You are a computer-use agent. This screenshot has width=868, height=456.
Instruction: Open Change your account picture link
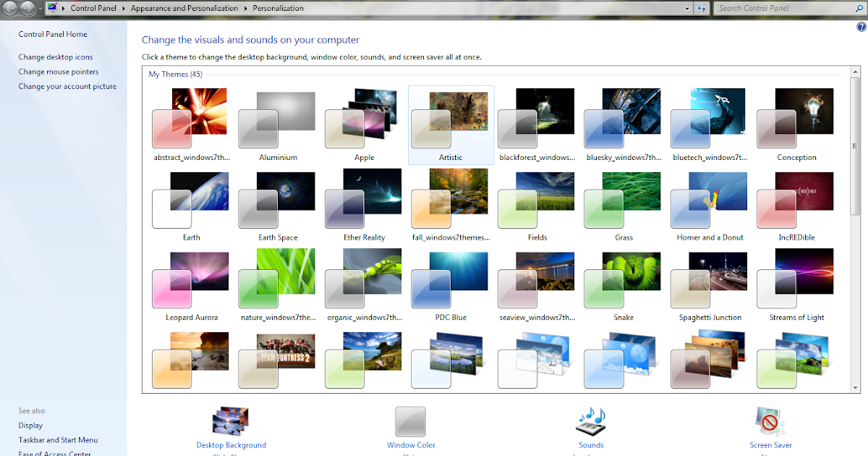pos(67,86)
